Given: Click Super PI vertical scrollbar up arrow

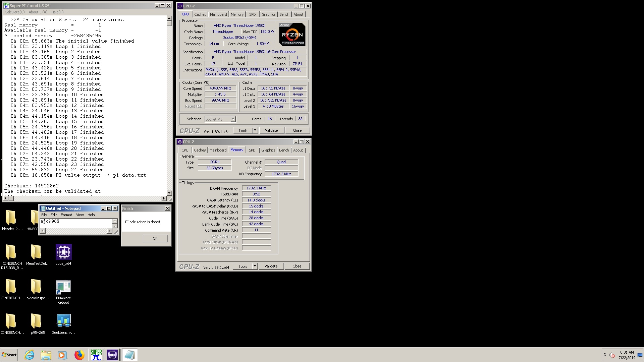Looking at the screenshot, I should click(169, 18).
